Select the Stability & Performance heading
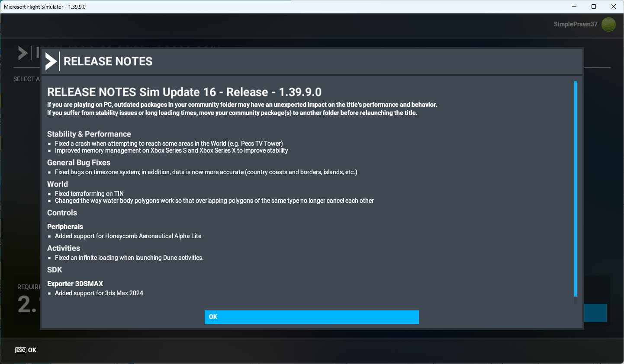The width and height of the screenshot is (624, 364). (x=89, y=134)
